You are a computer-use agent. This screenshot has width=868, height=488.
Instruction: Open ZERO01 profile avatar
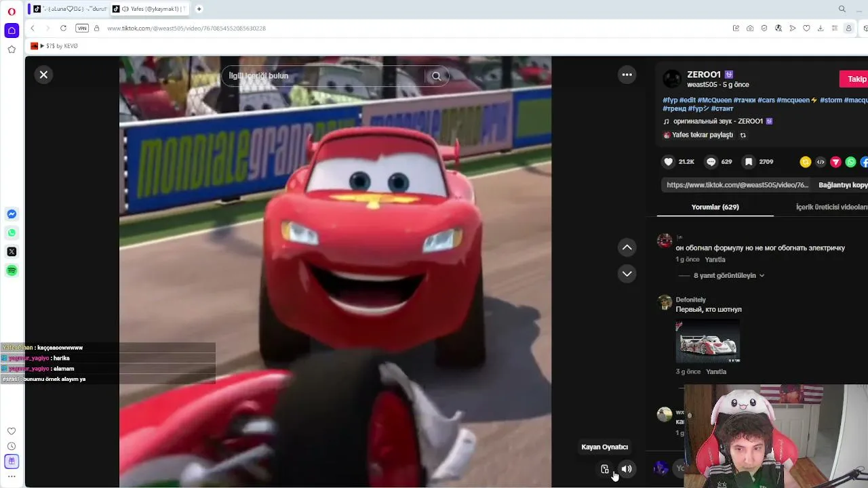point(672,79)
